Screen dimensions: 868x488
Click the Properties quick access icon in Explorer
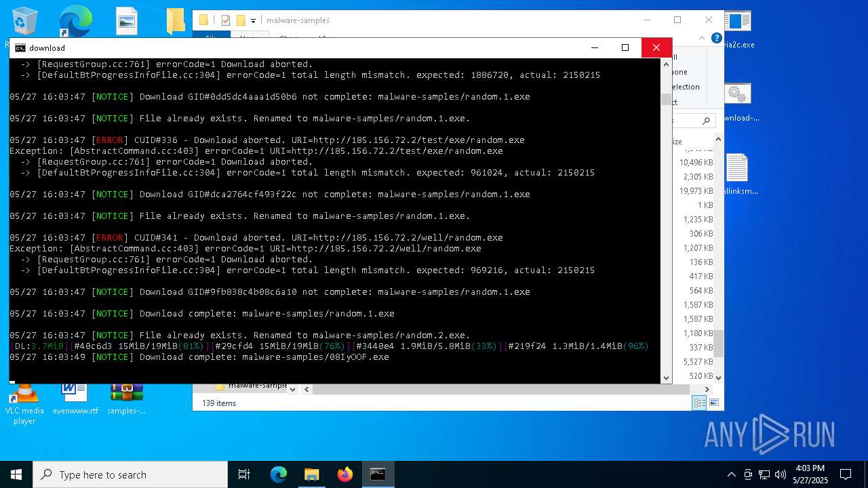click(x=226, y=20)
